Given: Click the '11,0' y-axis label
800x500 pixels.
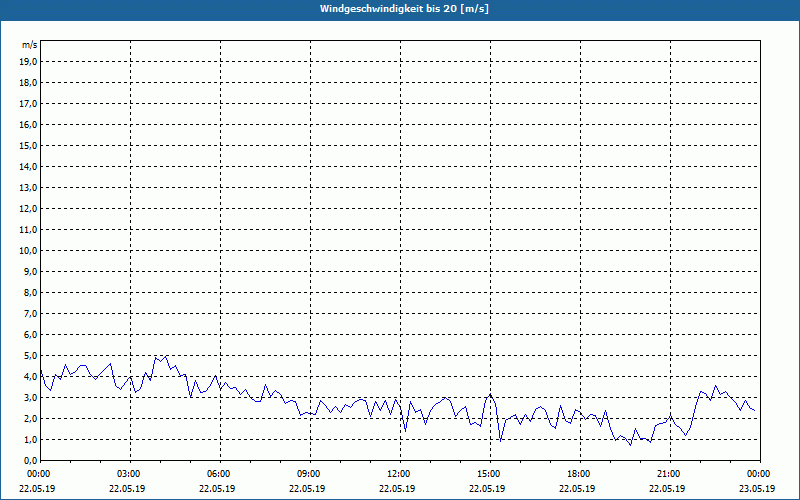Looking at the screenshot, I should pyautogui.click(x=28, y=230).
